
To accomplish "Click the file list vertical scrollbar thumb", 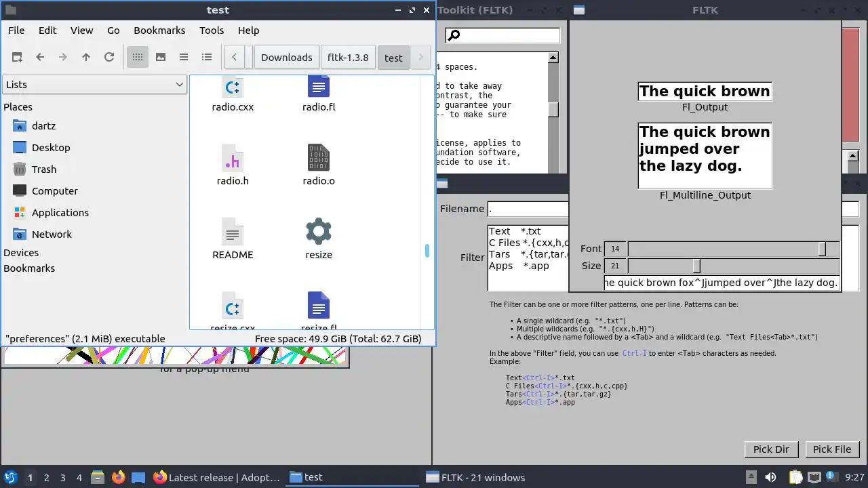I will click(x=427, y=251).
